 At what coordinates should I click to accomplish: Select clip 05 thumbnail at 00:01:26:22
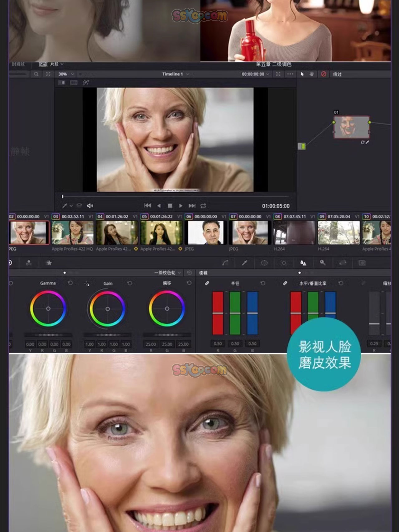coord(161,233)
